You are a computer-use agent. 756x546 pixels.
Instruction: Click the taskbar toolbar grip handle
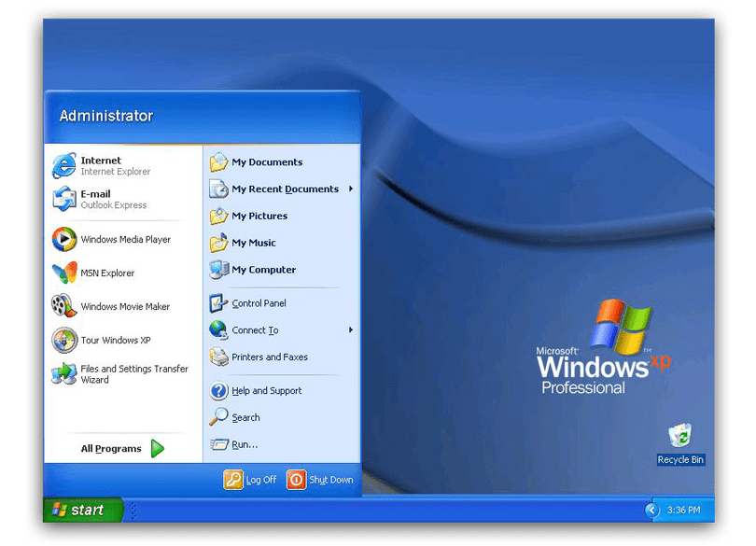click(x=133, y=511)
